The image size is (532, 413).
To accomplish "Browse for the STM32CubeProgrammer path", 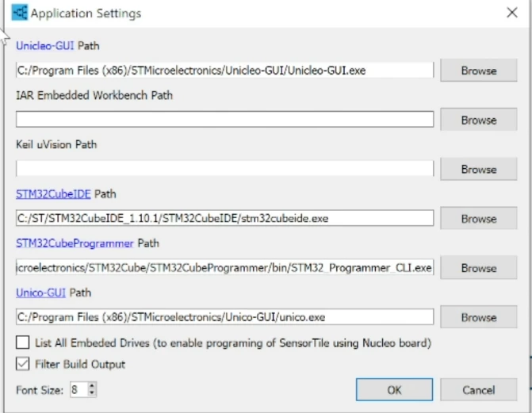I will [479, 268].
